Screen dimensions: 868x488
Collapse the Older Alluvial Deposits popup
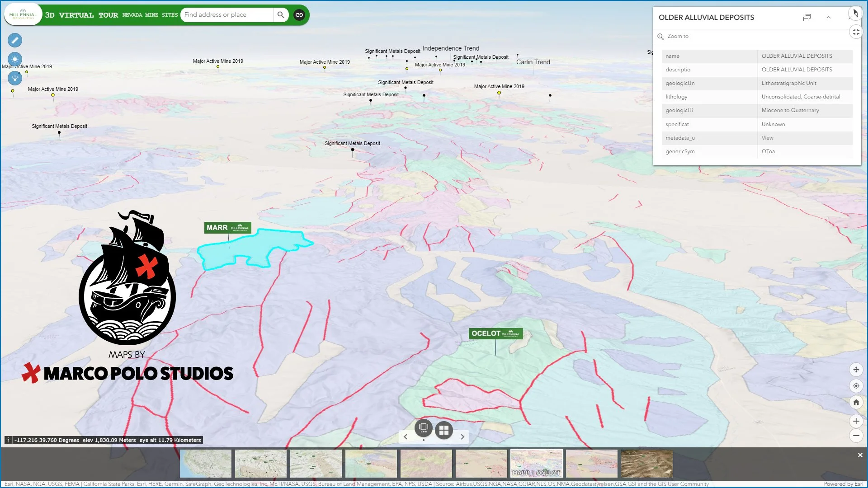coord(829,18)
